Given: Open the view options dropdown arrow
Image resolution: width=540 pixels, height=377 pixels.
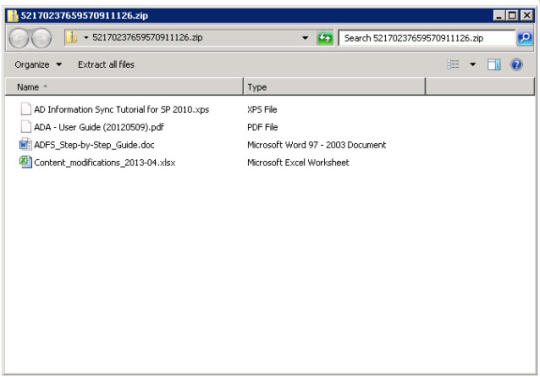Looking at the screenshot, I should (x=473, y=64).
